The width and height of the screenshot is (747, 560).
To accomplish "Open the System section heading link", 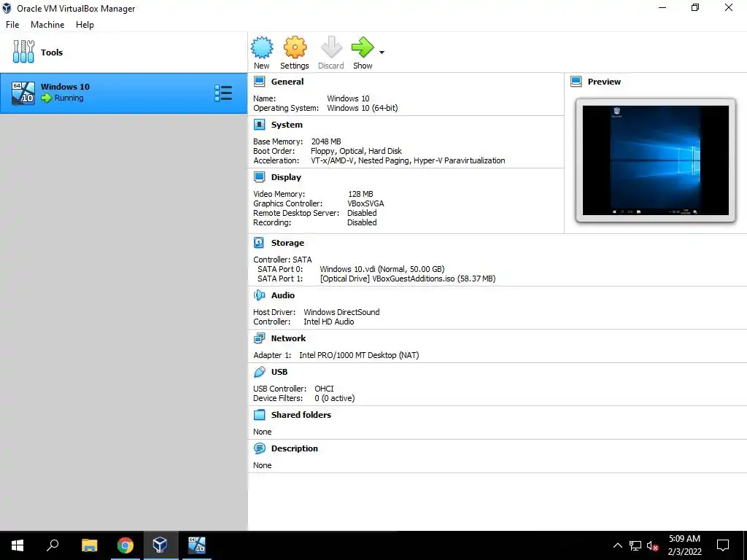I will pos(287,125).
